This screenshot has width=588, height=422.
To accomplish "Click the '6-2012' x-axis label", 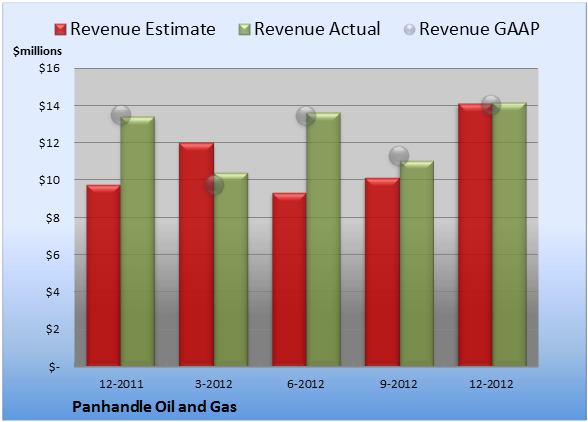I will click(x=306, y=384).
